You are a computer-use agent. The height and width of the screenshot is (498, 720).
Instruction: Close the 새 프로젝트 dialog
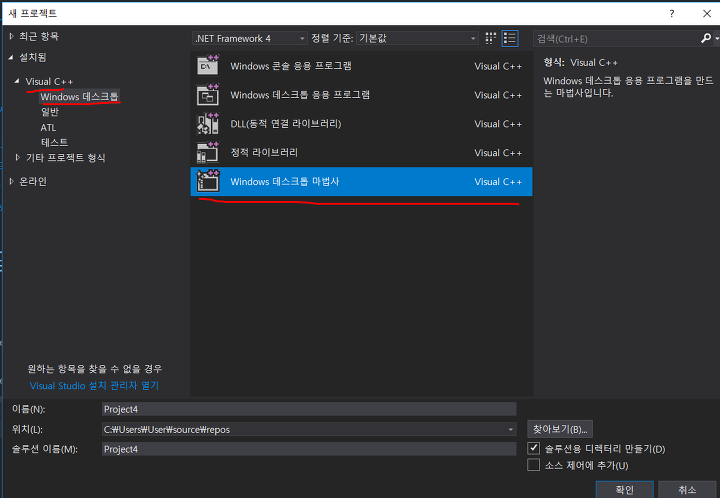pos(707,13)
